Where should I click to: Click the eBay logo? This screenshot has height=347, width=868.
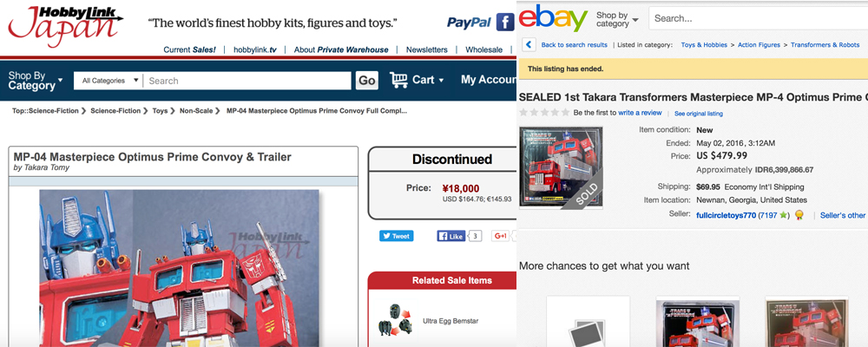553,17
